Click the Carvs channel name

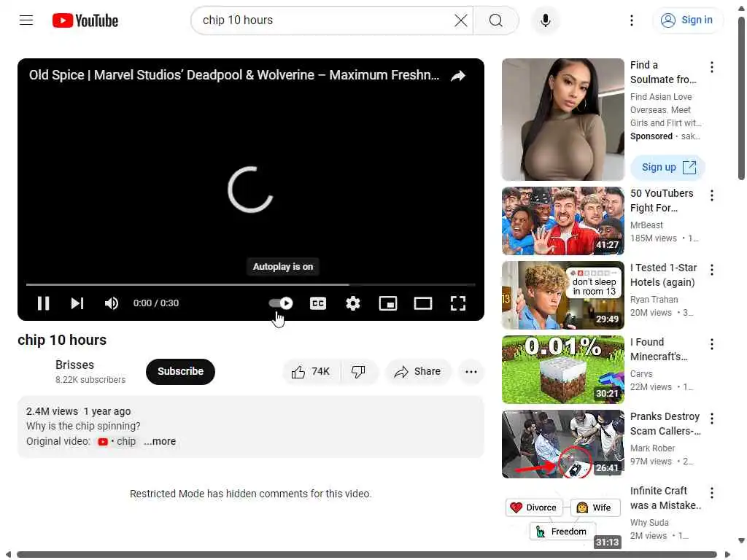point(641,374)
